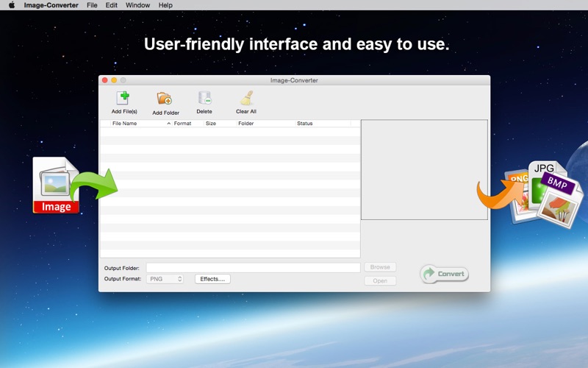Open the Window menu
This screenshot has height=368, width=588.
[x=137, y=5]
